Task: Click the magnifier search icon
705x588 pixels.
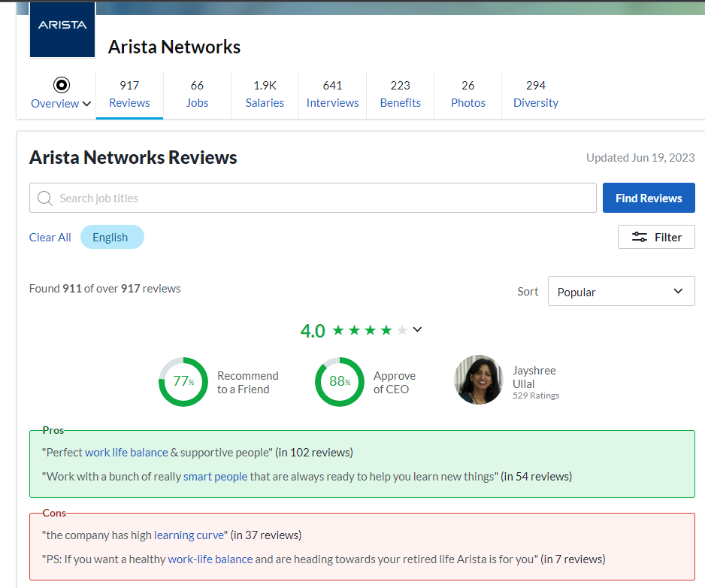Action: [x=45, y=198]
